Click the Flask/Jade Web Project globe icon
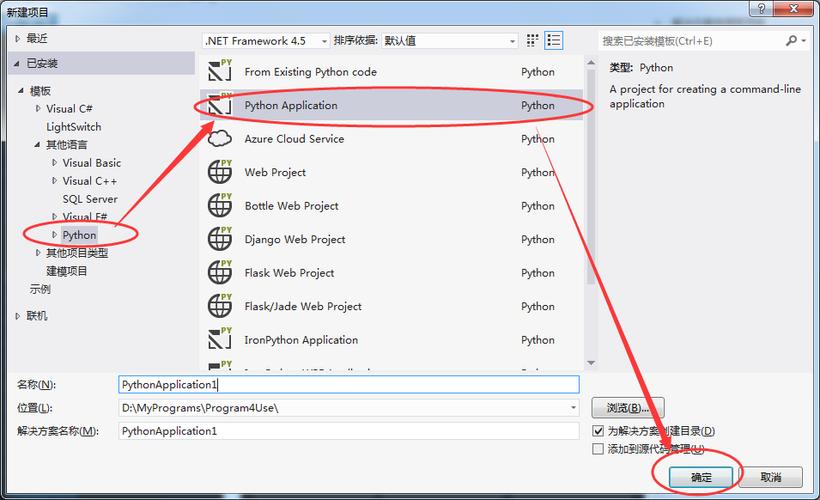 pyautogui.click(x=220, y=305)
